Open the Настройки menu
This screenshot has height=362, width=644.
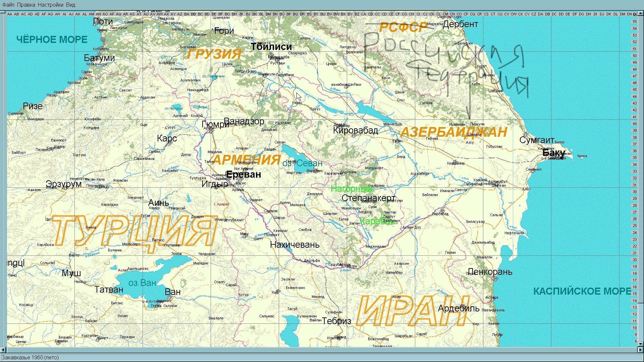pos(50,5)
